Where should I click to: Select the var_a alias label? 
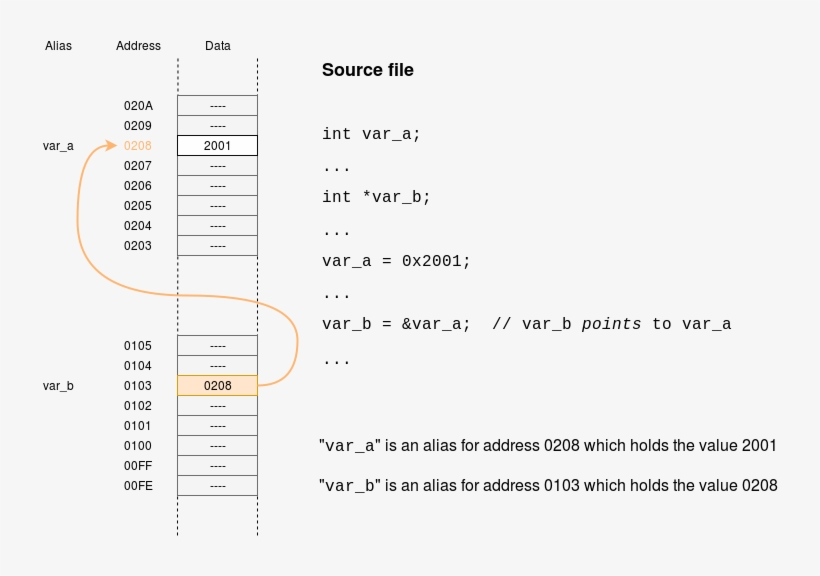tap(57, 145)
